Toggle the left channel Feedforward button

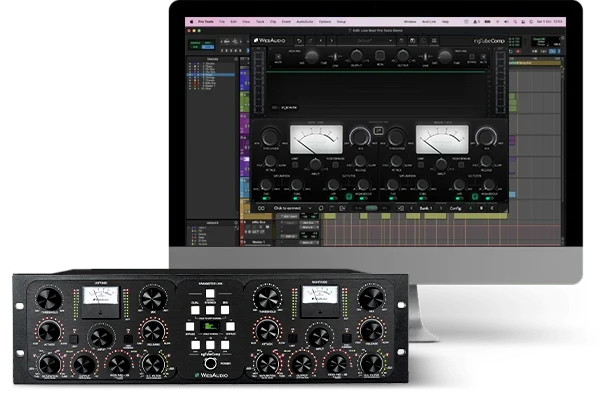click(335, 165)
